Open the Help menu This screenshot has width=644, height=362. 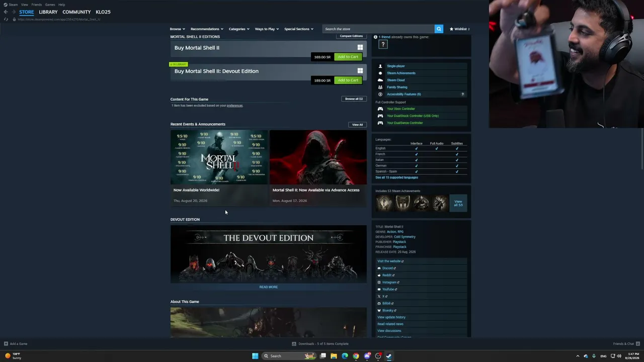click(x=61, y=5)
